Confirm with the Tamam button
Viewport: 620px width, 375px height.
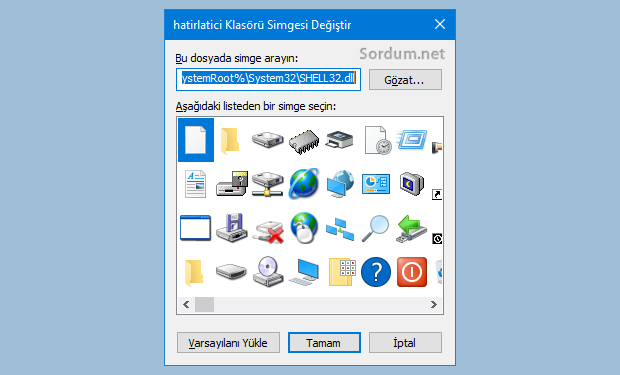[324, 343]
